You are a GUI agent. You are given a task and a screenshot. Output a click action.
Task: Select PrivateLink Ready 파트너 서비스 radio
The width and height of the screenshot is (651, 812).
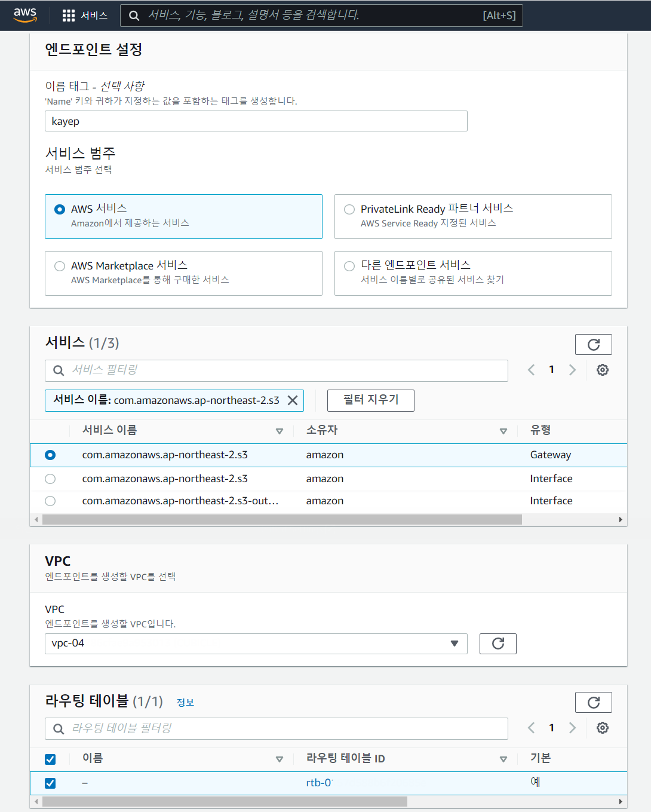[349, 209]
